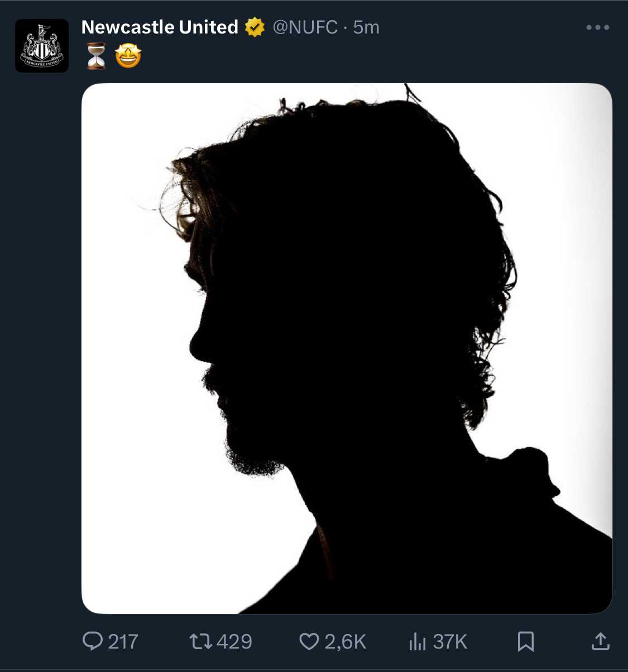Screen dimensions: 628x672
Task: Reply to the Newcastle United post
Action: pyautogui.click(x=93, y=641)
